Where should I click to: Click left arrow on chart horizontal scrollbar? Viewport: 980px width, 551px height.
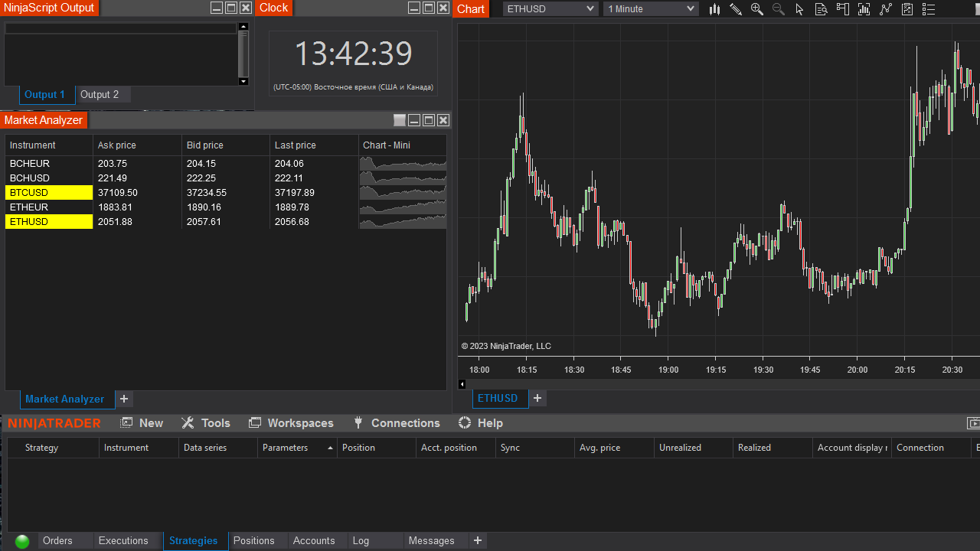coord(462,384)
